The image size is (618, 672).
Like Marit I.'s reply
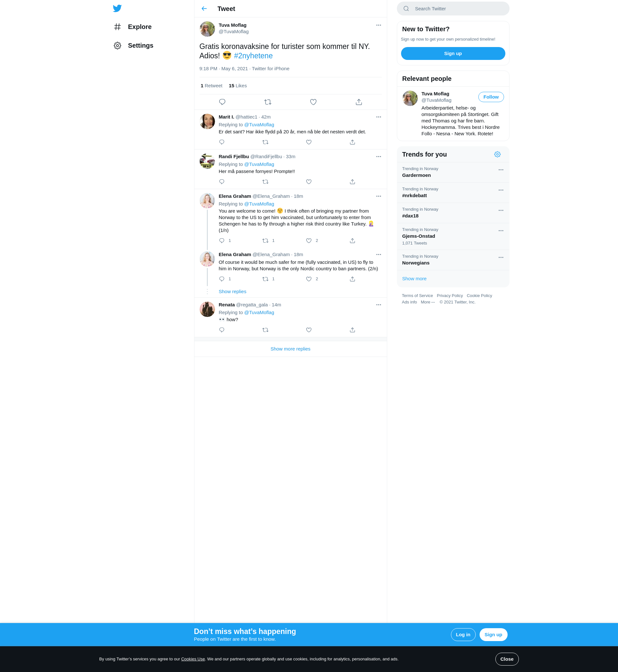click(x=309, y=142)
